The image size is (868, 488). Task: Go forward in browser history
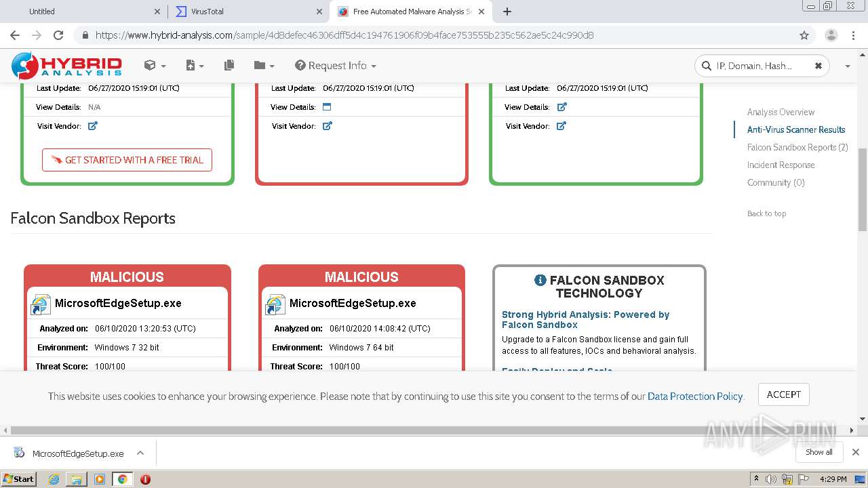[x=37, y=35]
